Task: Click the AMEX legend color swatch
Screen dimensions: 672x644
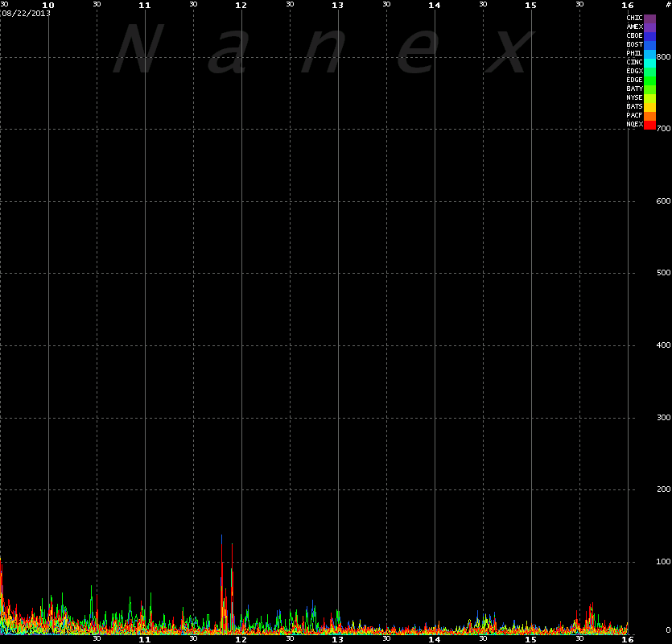Action: [x=649, y=27]
